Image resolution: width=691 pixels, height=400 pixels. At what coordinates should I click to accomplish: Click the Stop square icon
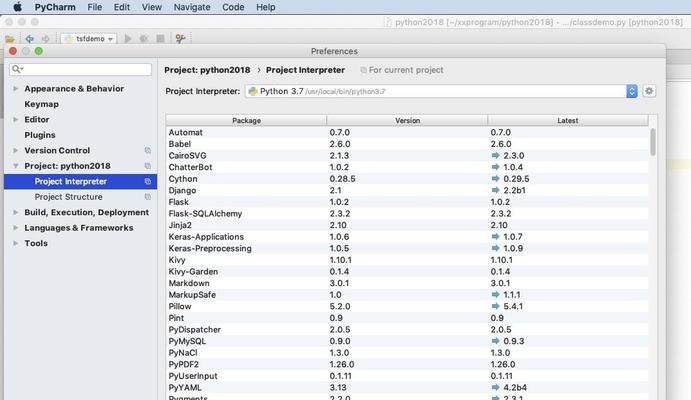pyautogui.click(x=160, y=39)
